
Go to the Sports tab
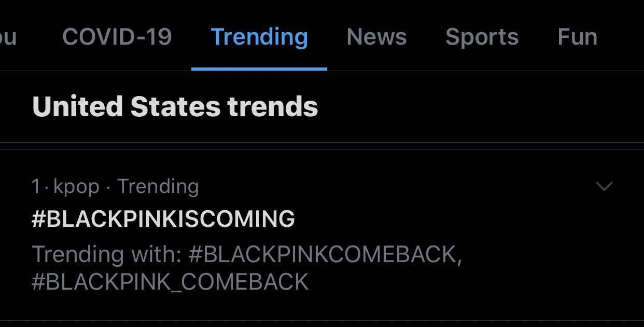pyautogui.click(x=482, y=37)
